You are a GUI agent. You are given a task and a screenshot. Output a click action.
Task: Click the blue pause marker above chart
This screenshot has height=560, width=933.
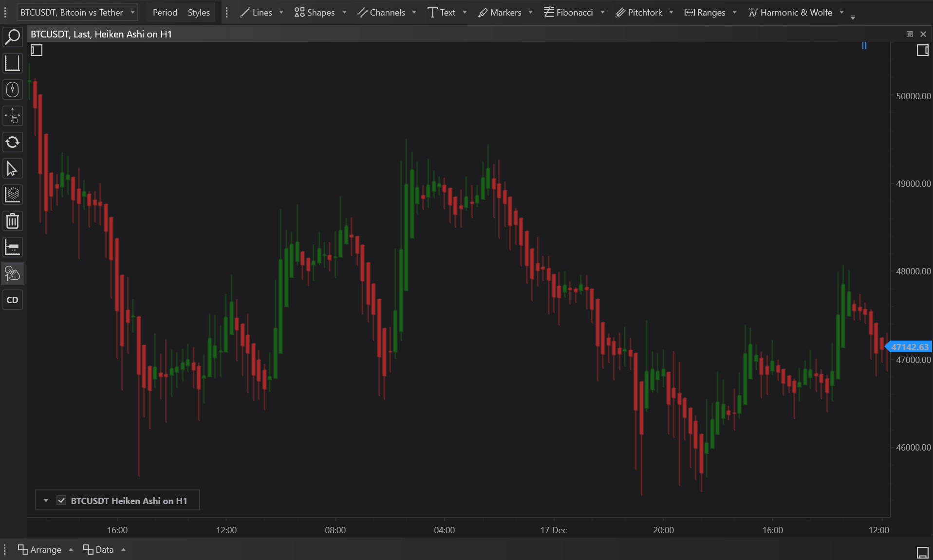(x=864, y=46)
